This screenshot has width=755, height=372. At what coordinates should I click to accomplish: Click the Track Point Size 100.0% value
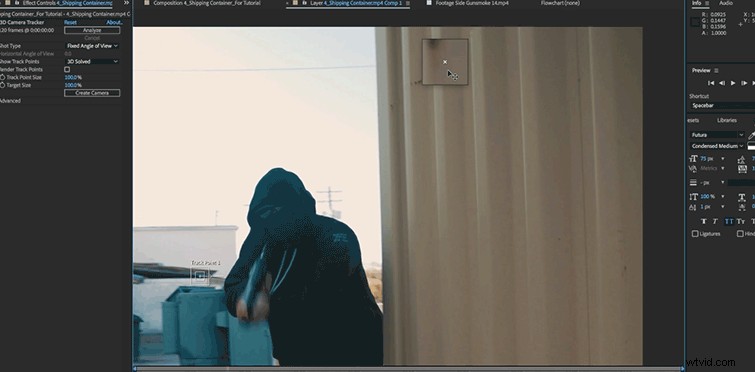tap(73, 77)
